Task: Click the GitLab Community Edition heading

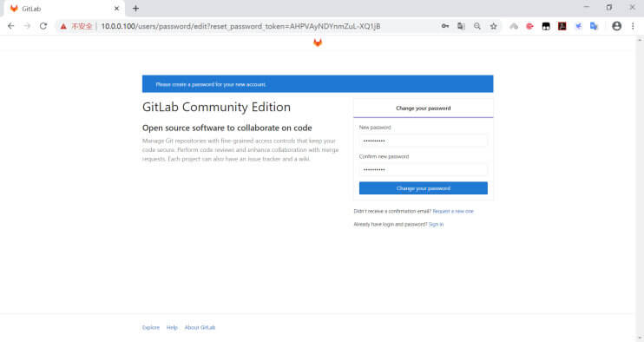Action: tap(216, 107)
